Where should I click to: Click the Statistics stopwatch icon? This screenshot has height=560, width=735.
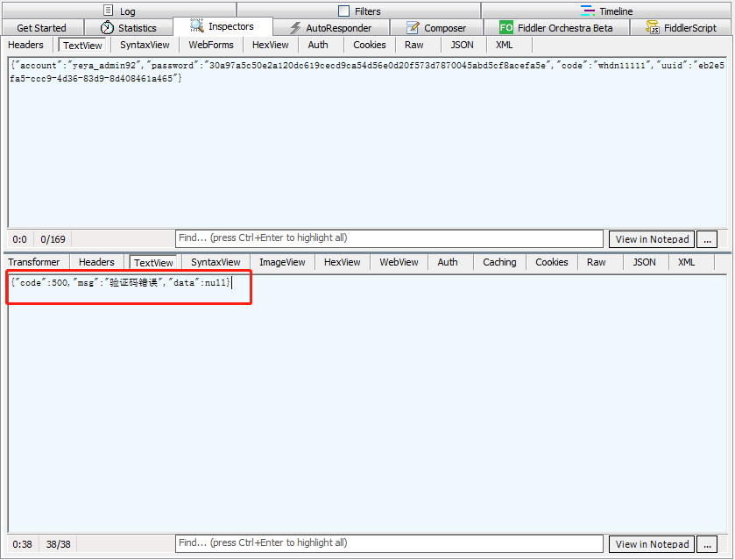[107, 28]
